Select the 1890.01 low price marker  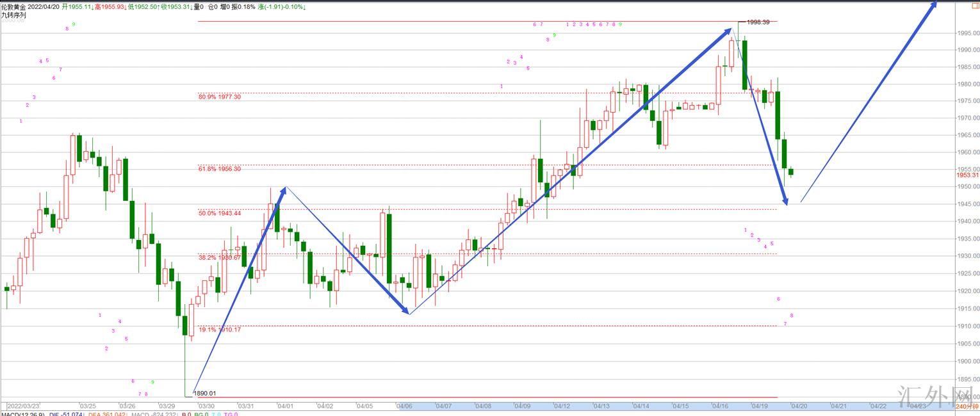204,394
